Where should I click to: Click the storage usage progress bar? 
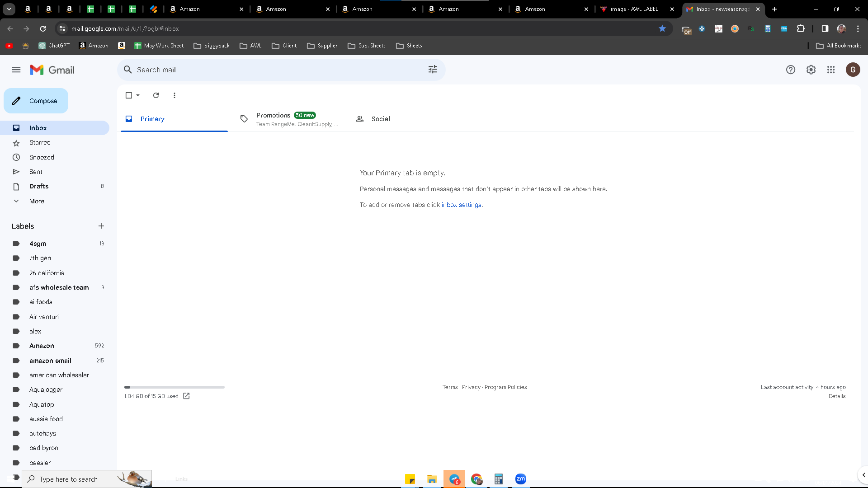175,387
